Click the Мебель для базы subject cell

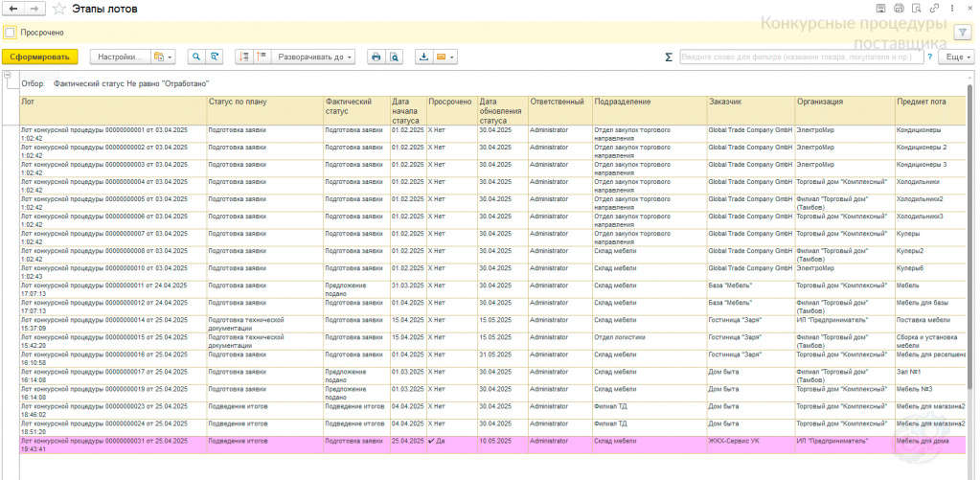(x=930, y=307)
